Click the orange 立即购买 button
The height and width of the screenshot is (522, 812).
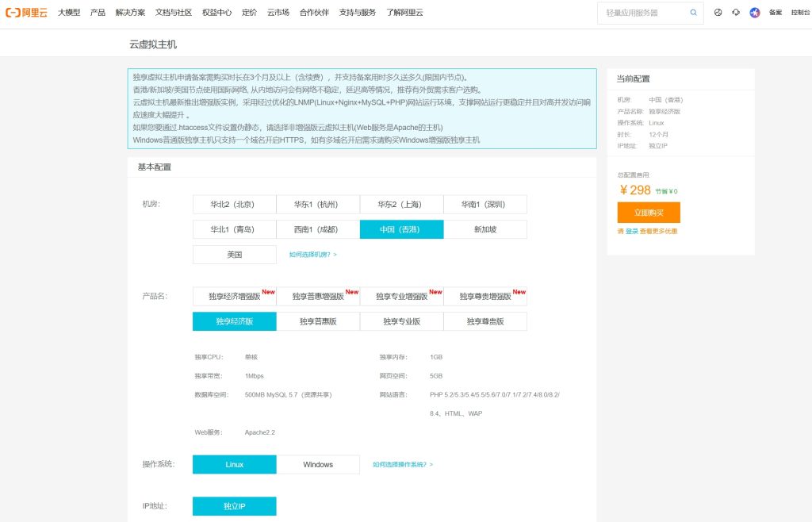648,213
